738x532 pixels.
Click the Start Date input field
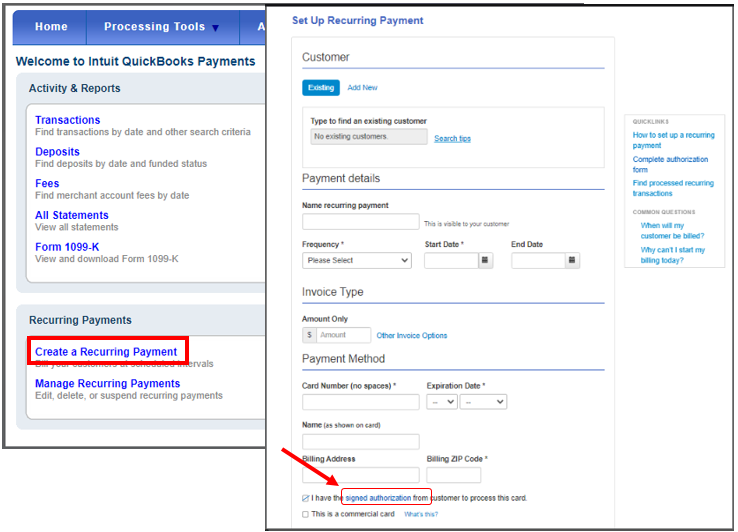tap(451, 260)
